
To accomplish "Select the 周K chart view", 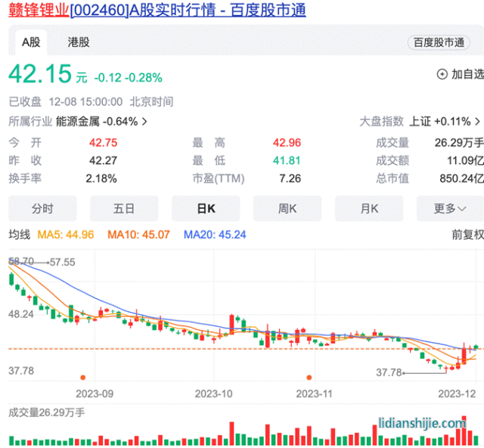I will tap(287, 208).
